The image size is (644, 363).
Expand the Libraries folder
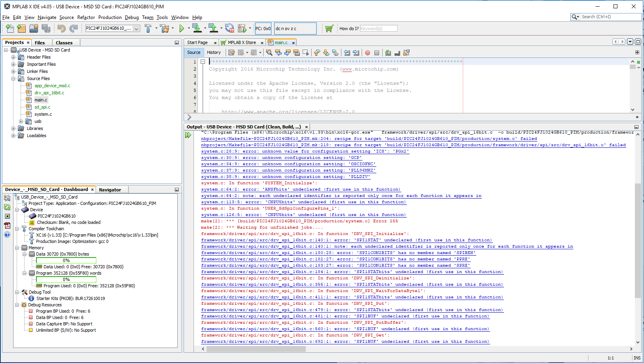click(x=13, y=128)
